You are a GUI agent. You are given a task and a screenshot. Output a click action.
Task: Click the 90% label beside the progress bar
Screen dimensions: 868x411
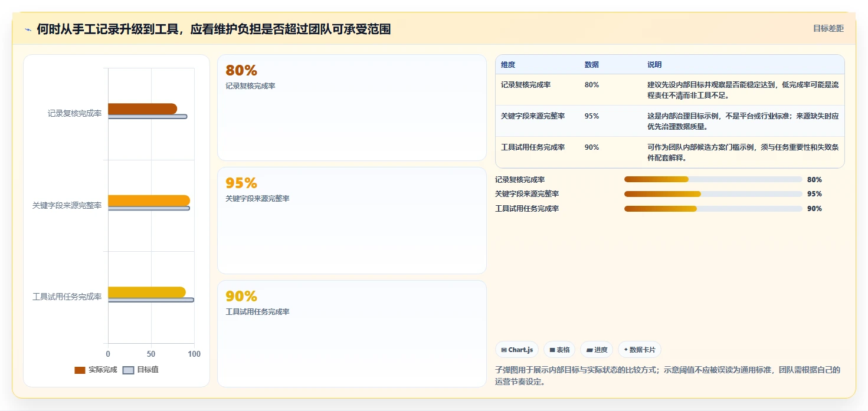(814, 209)
